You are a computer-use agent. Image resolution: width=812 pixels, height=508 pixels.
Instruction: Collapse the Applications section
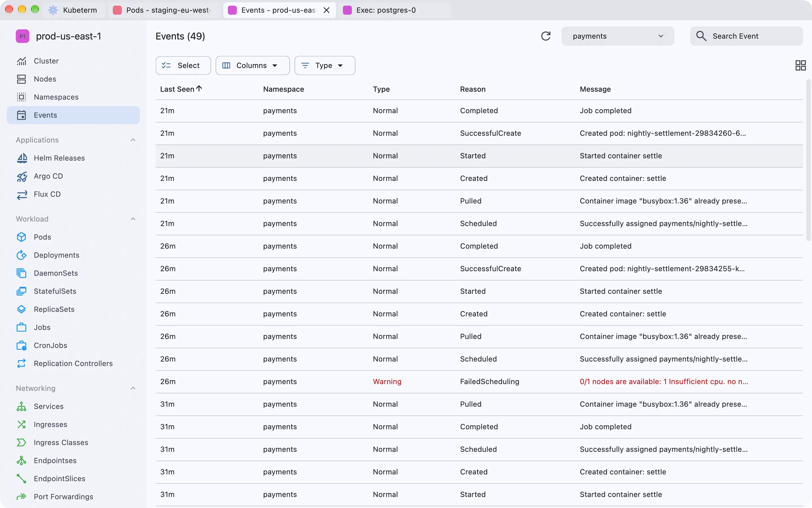(133, 140)
